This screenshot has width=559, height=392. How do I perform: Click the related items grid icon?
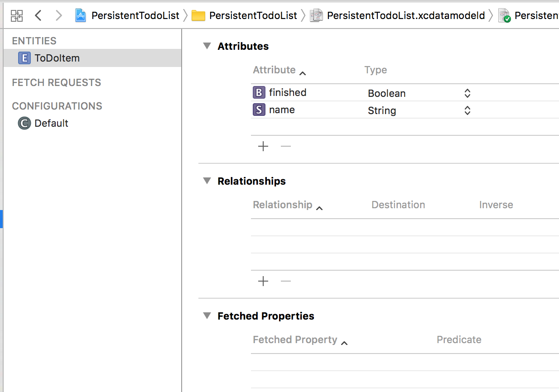17,16
